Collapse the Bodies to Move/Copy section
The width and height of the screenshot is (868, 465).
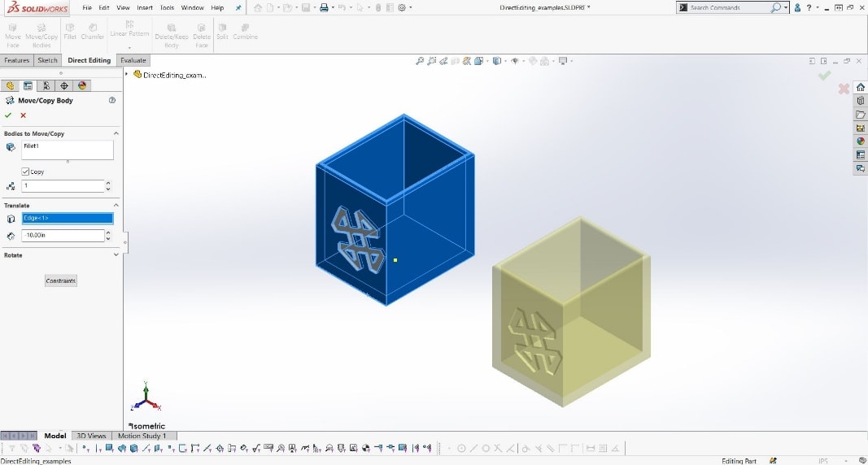tap(116, 133)
